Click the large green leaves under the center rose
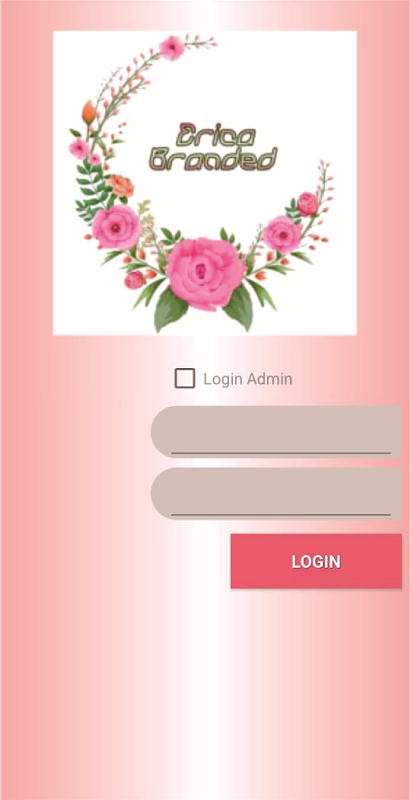The image size is (411, 800). tap(204, 309)
